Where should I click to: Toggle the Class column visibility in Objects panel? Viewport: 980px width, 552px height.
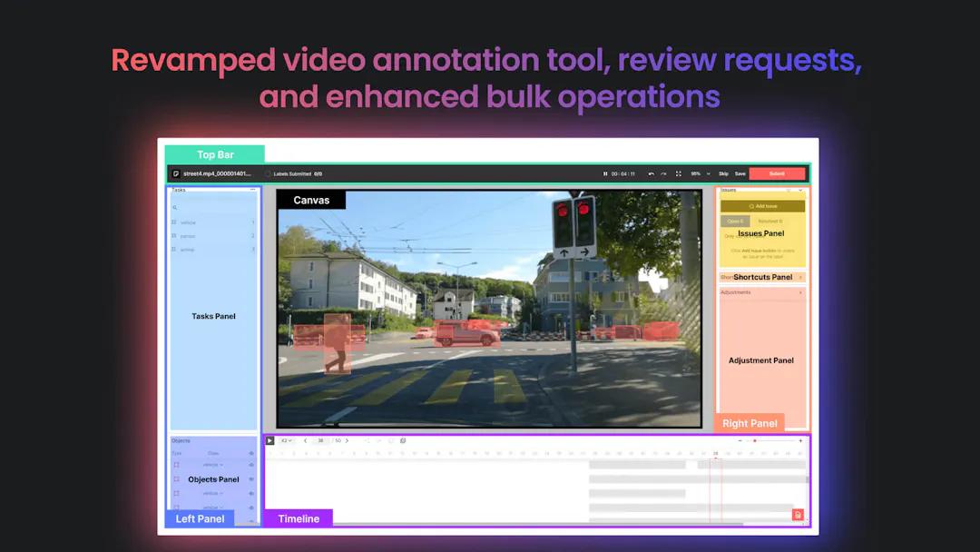click(x=250, y=453)
